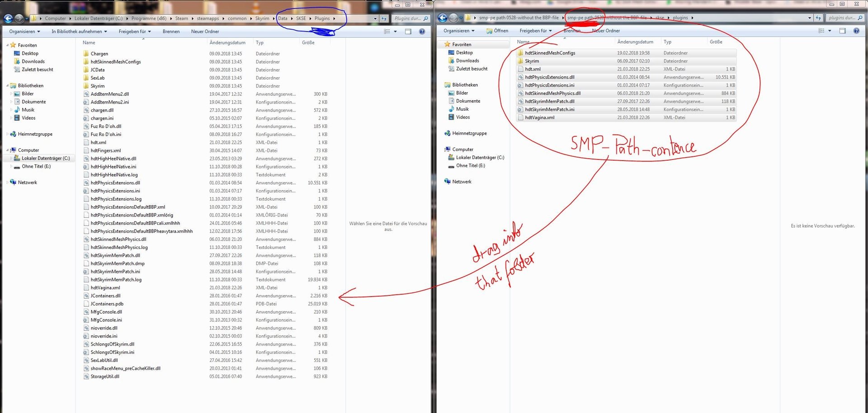Click Programme (x86) breadcrumb in left window
The height and width of the screenshot is (413, 868).
149,19
